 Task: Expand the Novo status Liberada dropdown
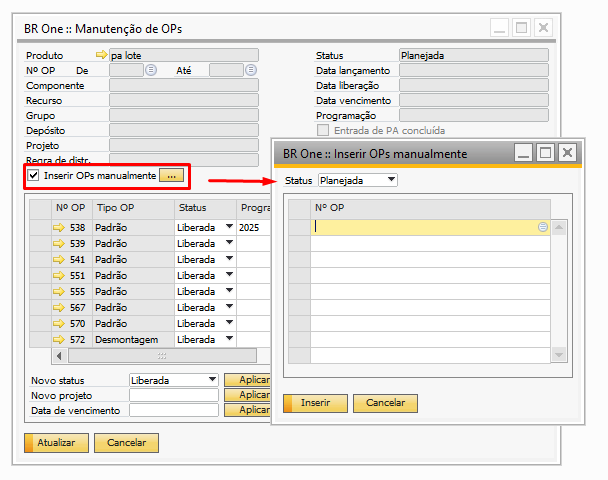point(212,380)
